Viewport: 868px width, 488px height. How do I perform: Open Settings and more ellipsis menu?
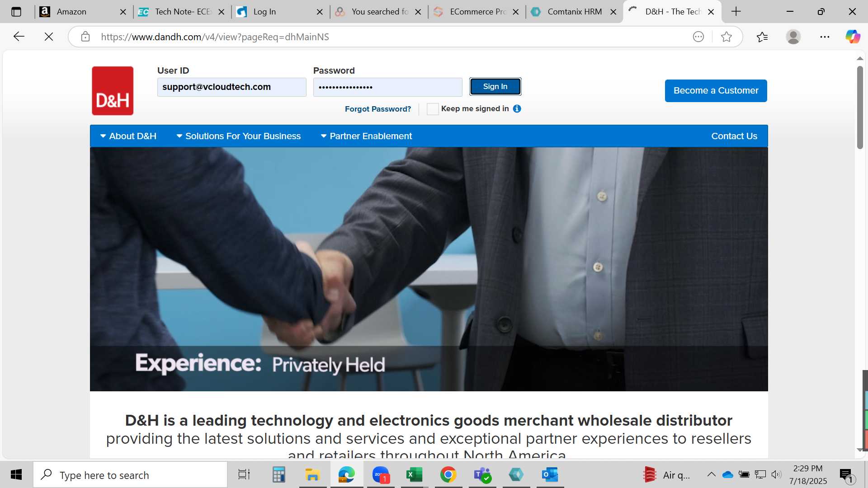(825, 37)
